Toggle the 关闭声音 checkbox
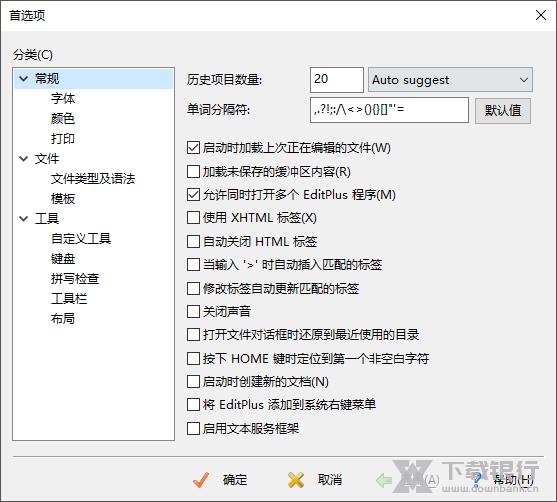The height and width of the screenshot is (502, 557). pyautogui.click(x=193, y=312)
